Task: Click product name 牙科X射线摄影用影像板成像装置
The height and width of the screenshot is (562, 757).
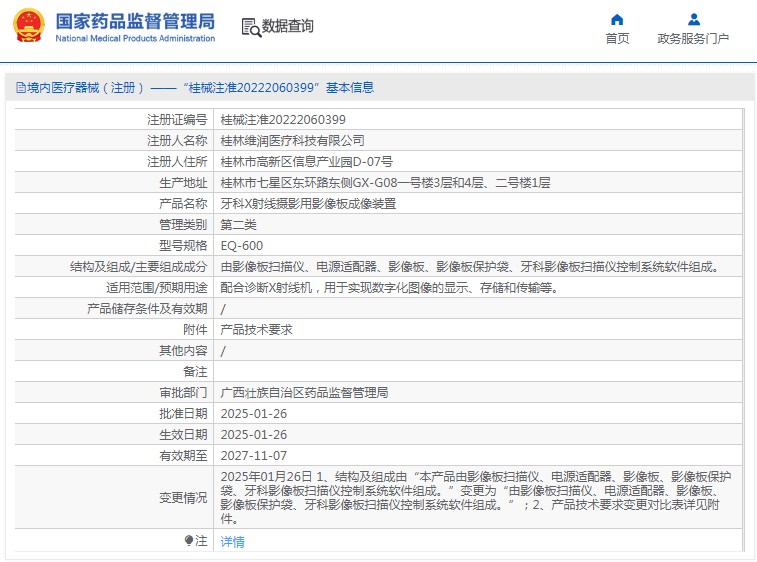Action: [308, 204]
